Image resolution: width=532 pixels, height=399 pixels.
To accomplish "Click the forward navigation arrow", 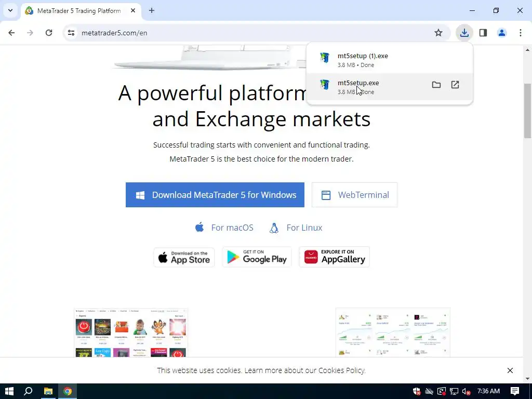I will click(x=30, y=33).
